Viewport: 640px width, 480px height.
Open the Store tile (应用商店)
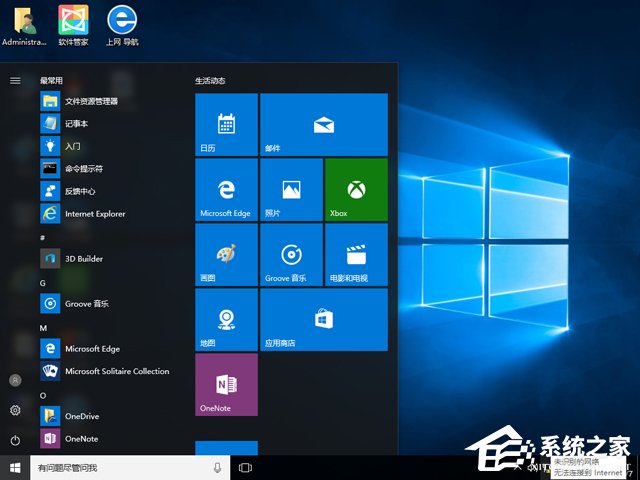[x=323, y=319]
